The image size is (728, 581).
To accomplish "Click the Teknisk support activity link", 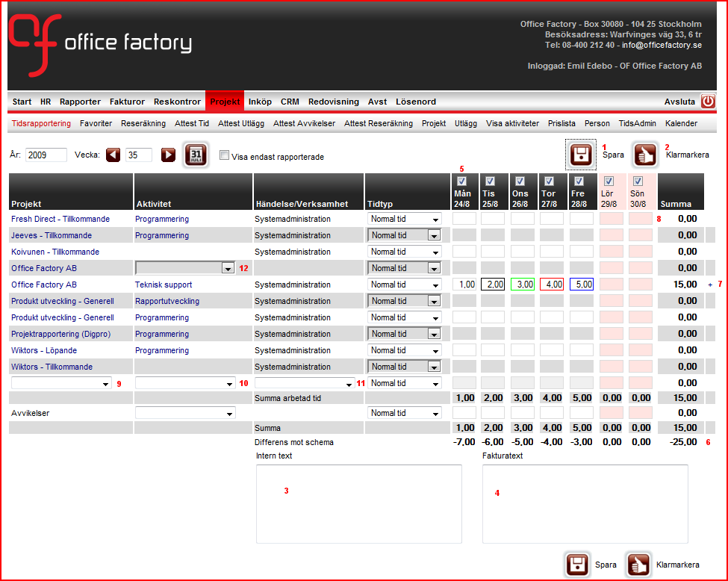I will click(x=164, y=285).
